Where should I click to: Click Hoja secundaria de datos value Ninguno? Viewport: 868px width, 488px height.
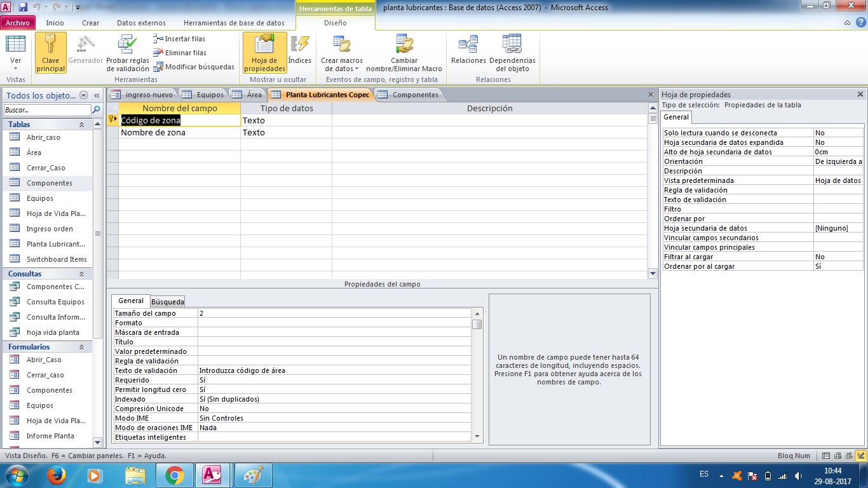[838, 228]
